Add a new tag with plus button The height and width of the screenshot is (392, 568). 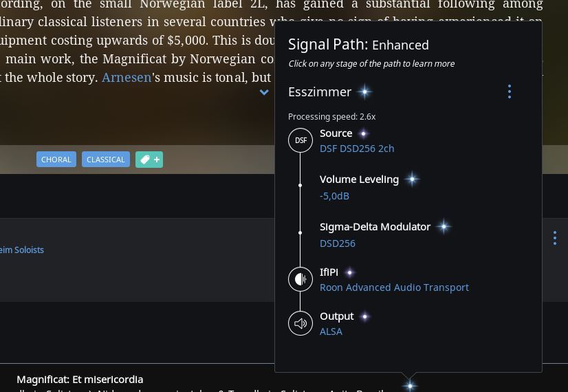click(x=149, y=160)
